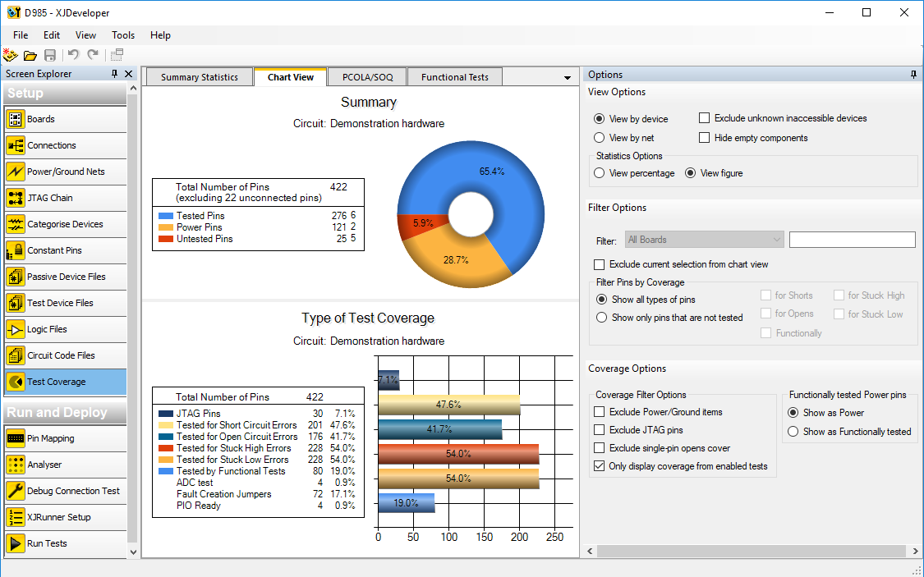
Task: Click the Constant Pins padlock icon
Action: (15, 250)
